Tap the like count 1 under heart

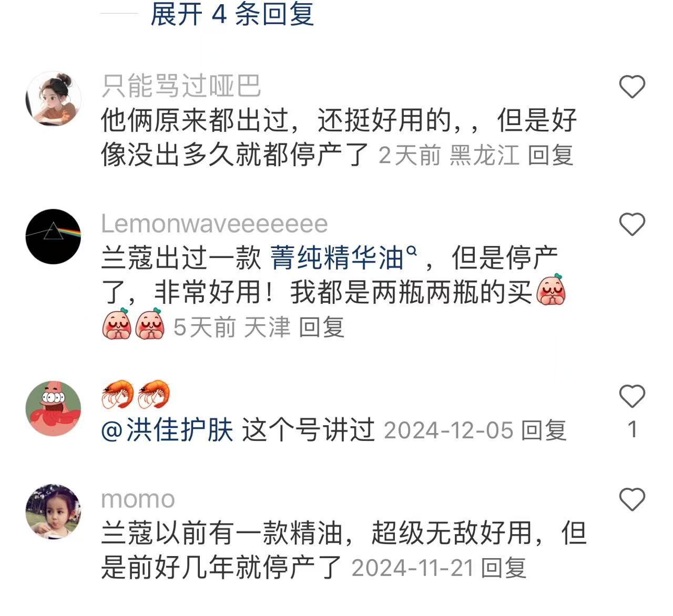pos(633,429)
